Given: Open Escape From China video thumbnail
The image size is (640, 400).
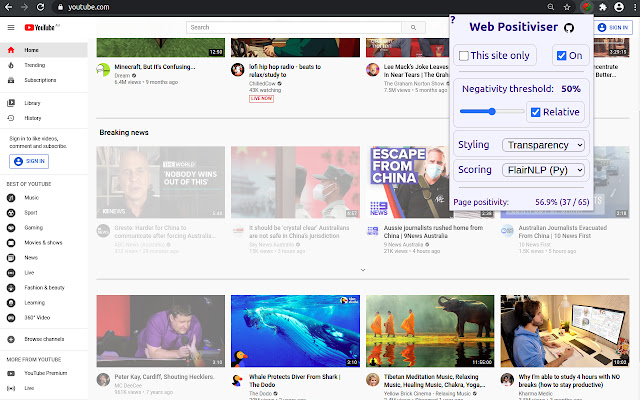Looking at the screenshot, I should pyautogui.click(x=408, y=182).
